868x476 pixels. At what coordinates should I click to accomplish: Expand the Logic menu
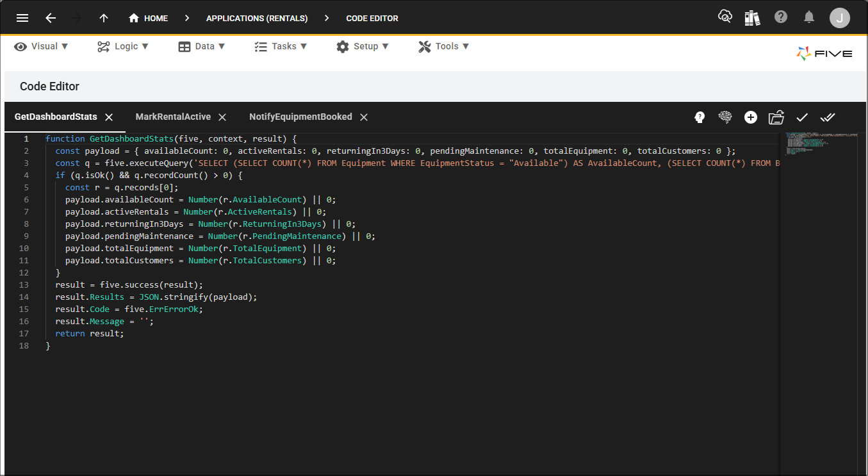[123, 46]
